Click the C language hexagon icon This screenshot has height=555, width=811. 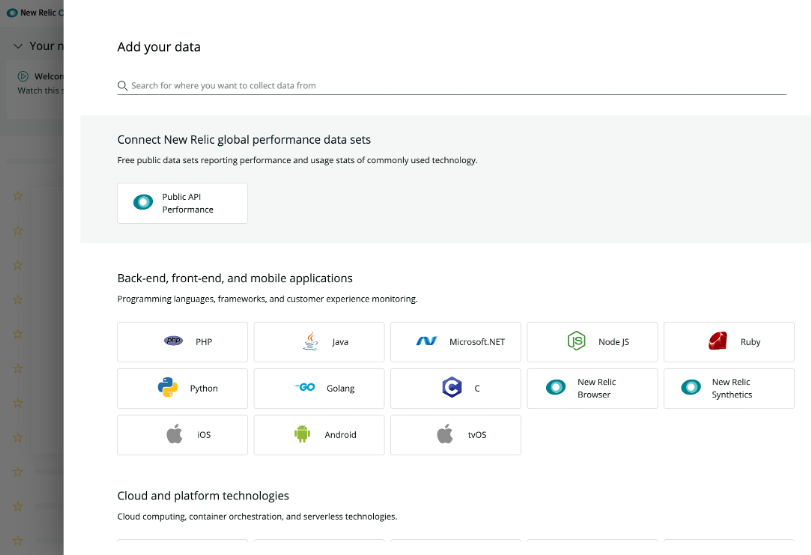[452, 387]
